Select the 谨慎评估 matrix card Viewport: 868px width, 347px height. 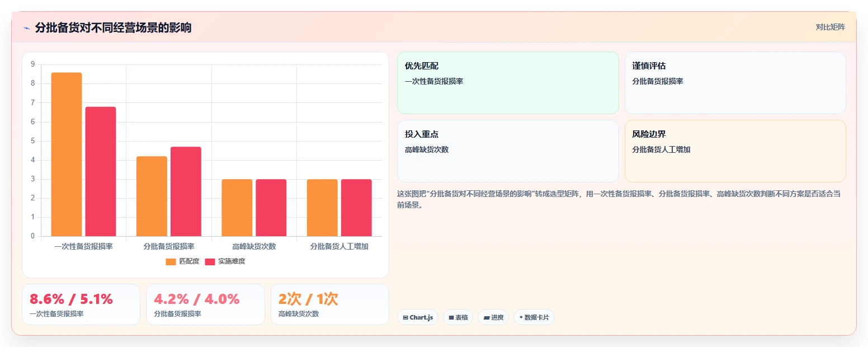pyautogui.click(x=735, y=83)
